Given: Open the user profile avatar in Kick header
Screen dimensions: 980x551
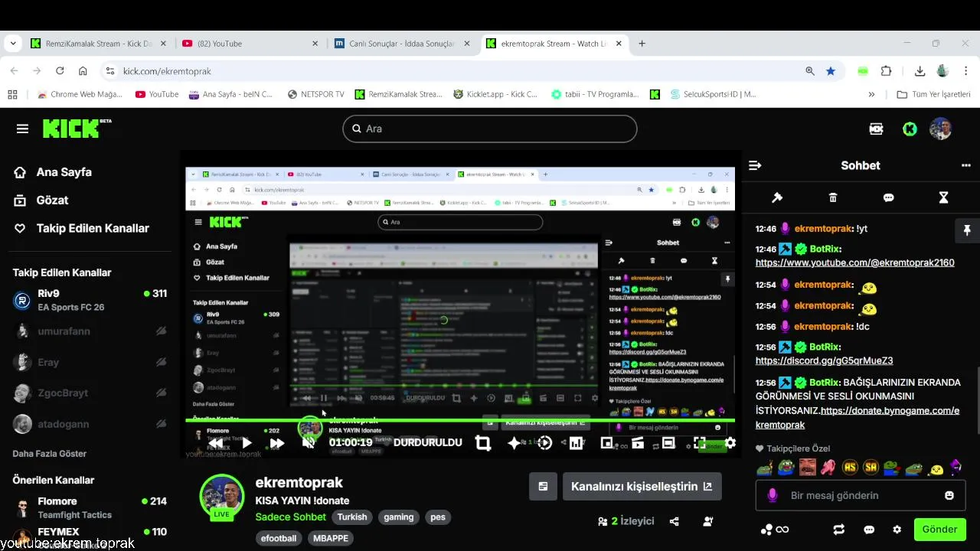Looking at the screenshot, I should [940, 129].
